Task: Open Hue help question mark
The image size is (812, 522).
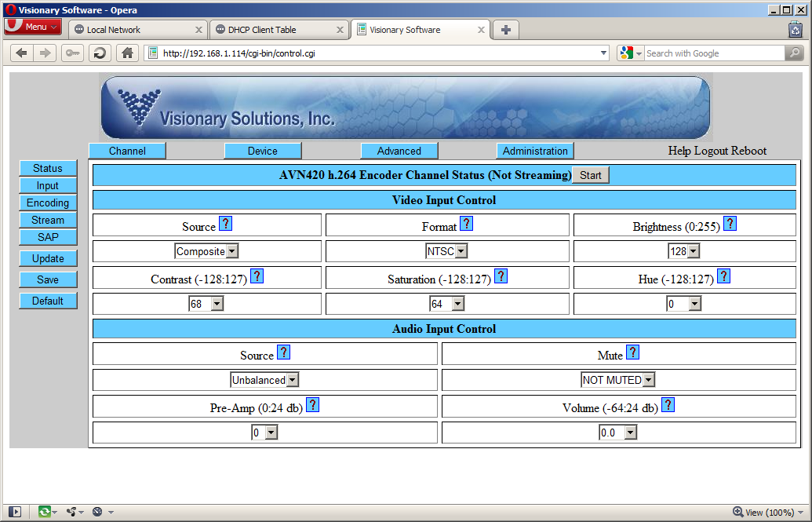Action: point(723,276)
